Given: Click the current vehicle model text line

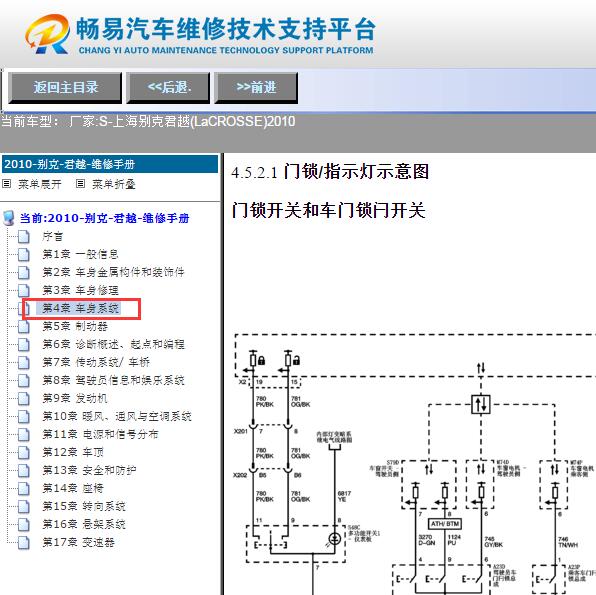Looking at the screenshot, I should coord(148,122).
